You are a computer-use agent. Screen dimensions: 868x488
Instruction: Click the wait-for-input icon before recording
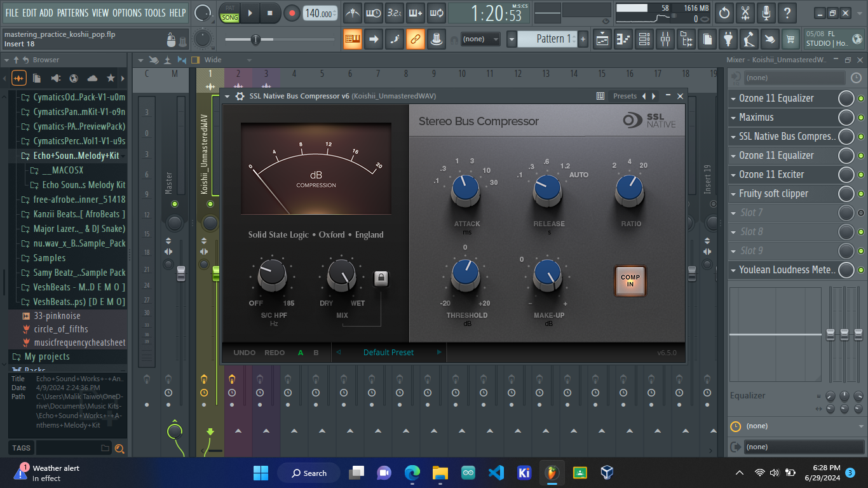374,13
